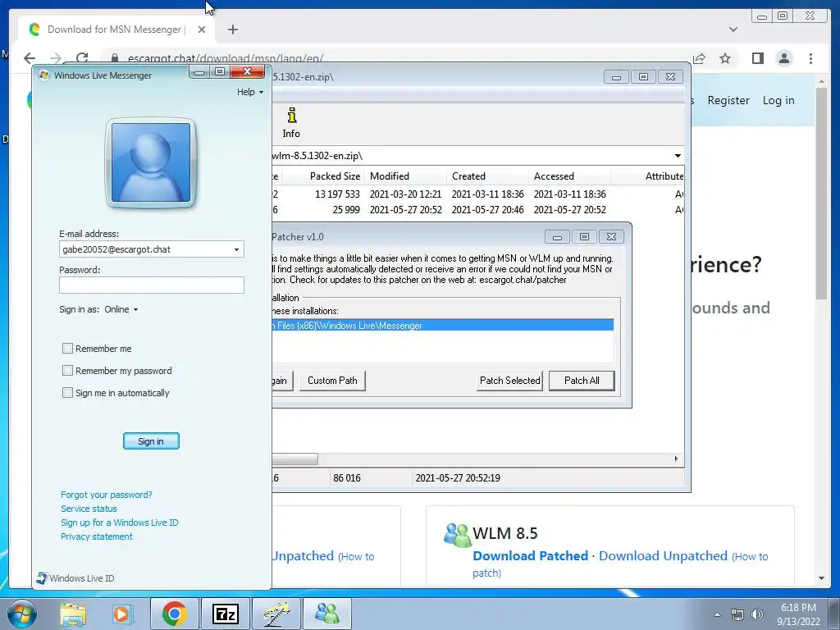Toggle Chrome side panel icon

(757, 58)
